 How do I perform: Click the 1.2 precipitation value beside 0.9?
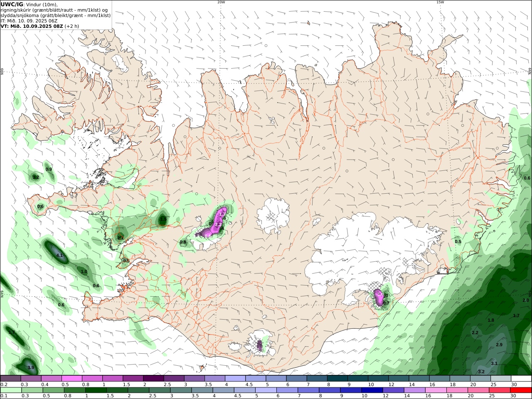(36, 177)
